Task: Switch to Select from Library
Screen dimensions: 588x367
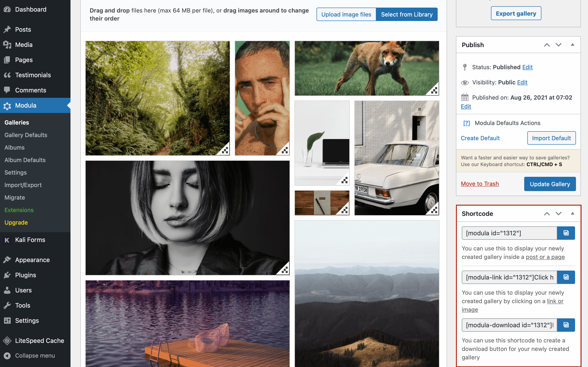Action: [x=407, y=14]
